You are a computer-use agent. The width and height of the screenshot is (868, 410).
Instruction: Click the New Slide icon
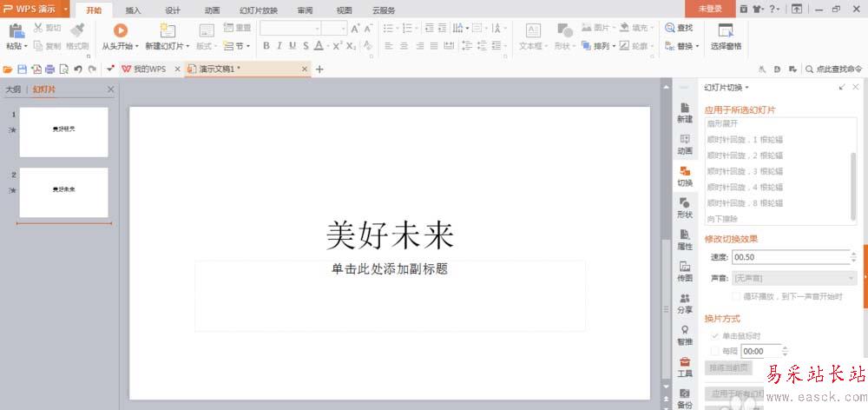click(168, 30)
